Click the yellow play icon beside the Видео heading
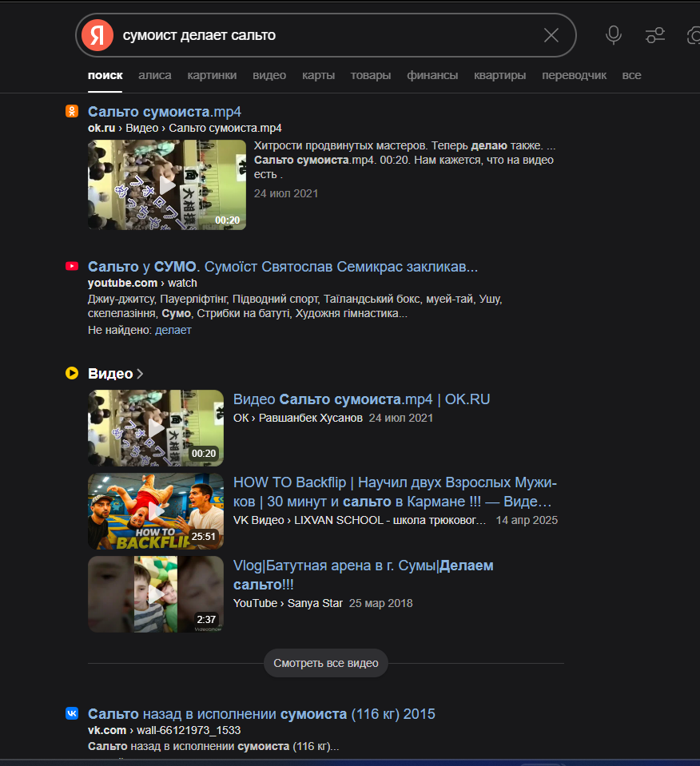This screenshot has height=766, width=700. coord(70,373)
